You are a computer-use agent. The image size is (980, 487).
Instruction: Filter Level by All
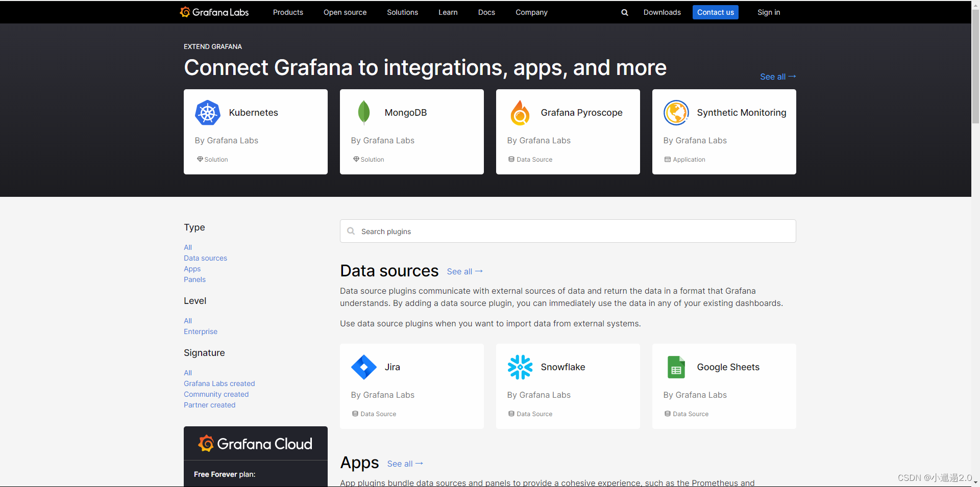(x=188, y=321)
